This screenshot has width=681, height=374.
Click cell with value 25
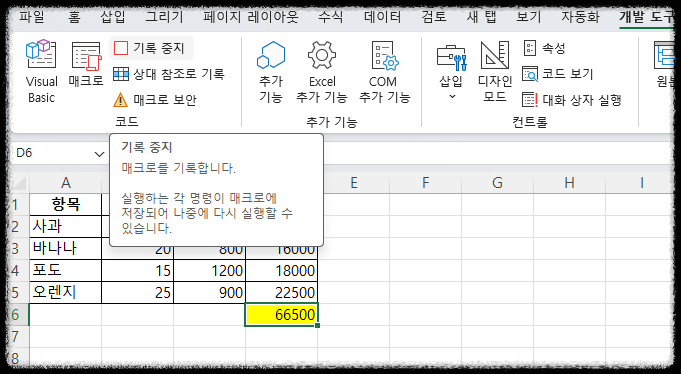(x=138, y=292)
